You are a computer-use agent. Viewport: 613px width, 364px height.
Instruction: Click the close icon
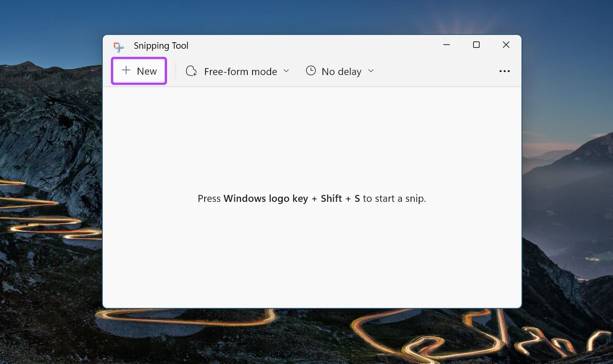tap(506, 44)
